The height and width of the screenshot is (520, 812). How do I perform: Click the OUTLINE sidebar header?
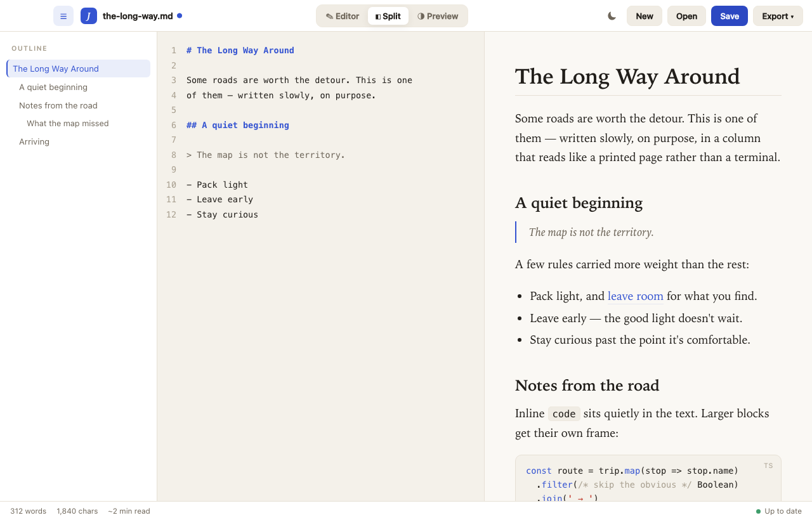point(29,48)
